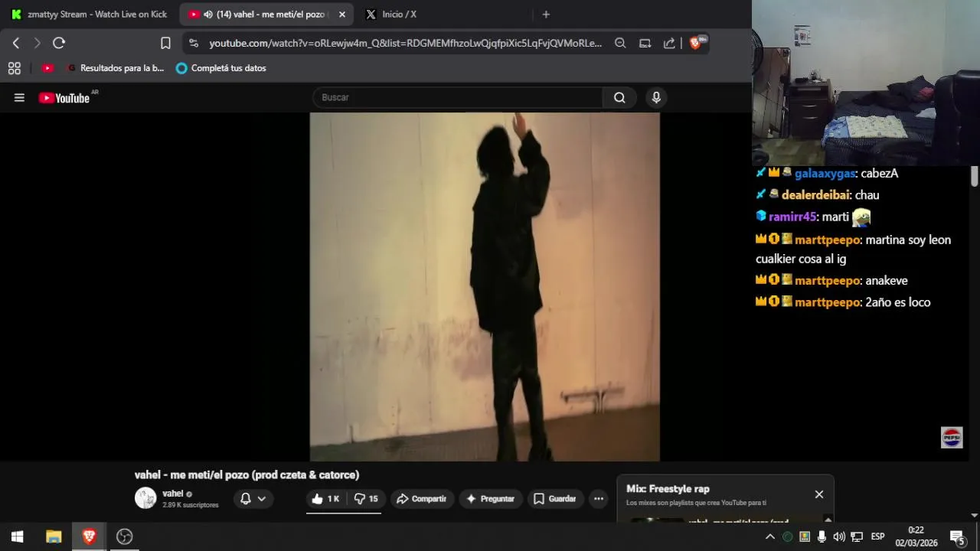Click the YouTube search magnifier button
Image resolution: width=980 pixels, height=551 pixels.
[619, 97]
